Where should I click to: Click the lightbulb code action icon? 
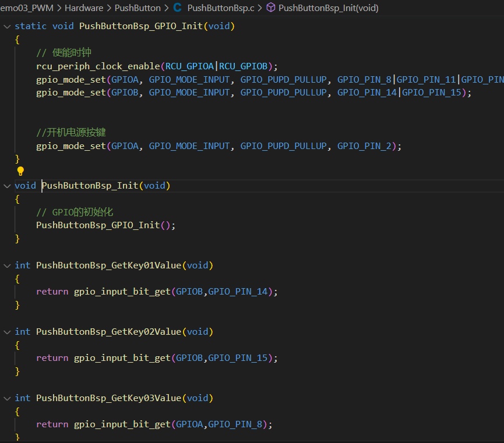(20, 171)
